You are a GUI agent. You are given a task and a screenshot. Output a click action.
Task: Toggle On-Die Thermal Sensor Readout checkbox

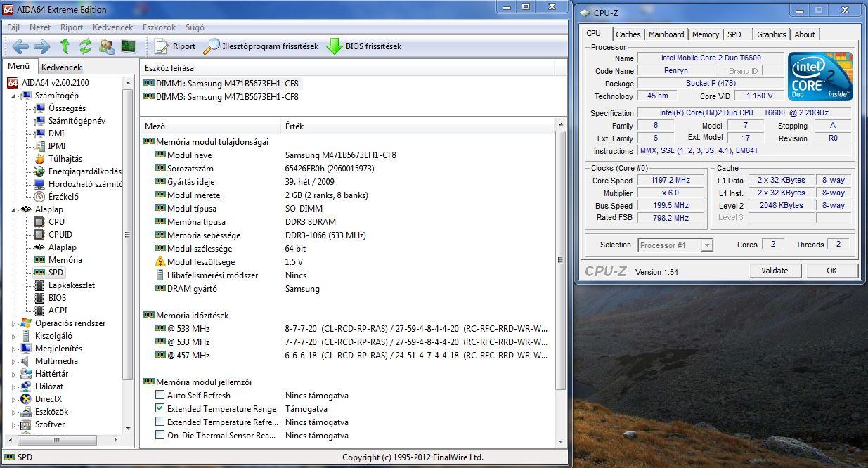coord(160,436)
